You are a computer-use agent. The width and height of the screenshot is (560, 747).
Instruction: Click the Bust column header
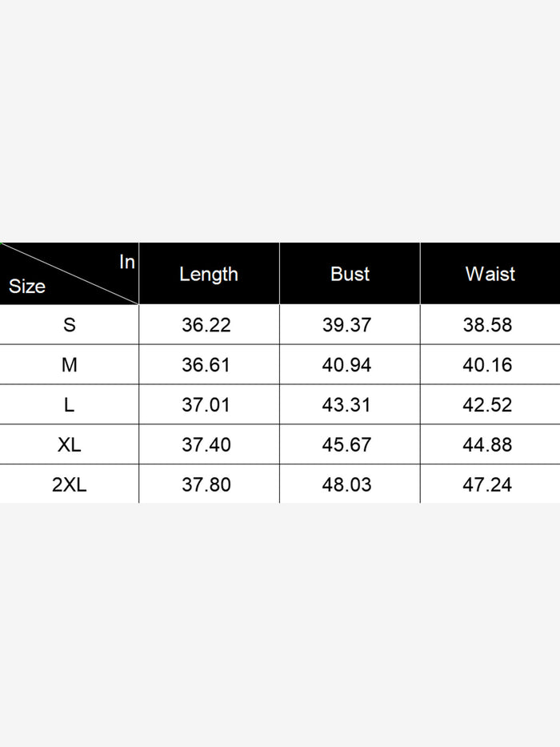350,274
